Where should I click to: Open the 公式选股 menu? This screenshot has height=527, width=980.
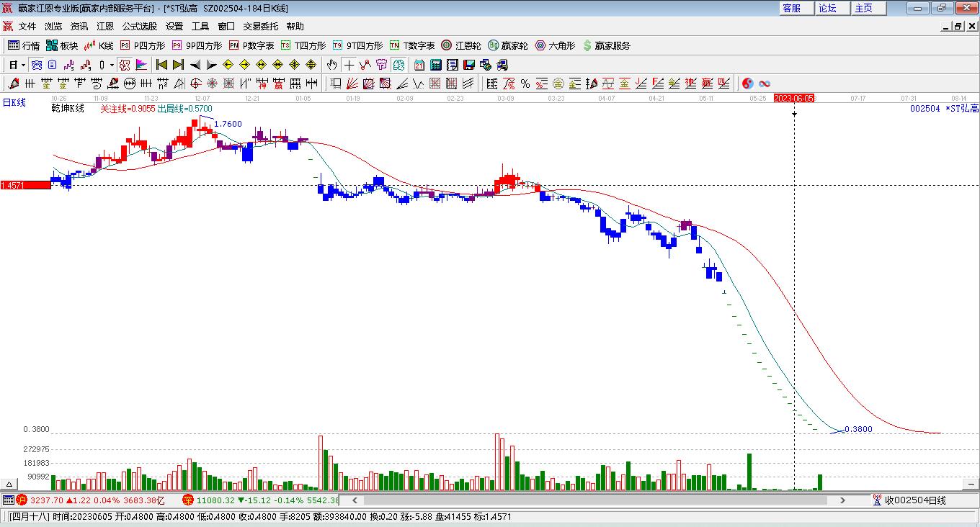pos(140,27)
